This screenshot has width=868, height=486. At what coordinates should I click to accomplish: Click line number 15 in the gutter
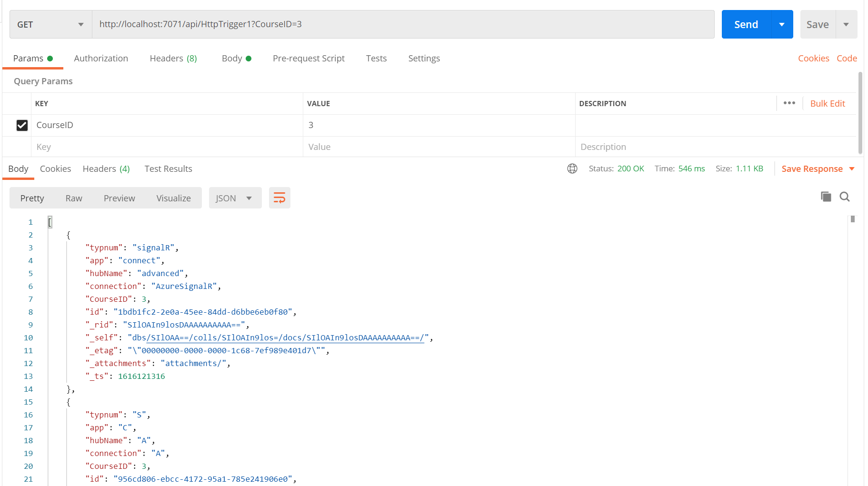28,402
